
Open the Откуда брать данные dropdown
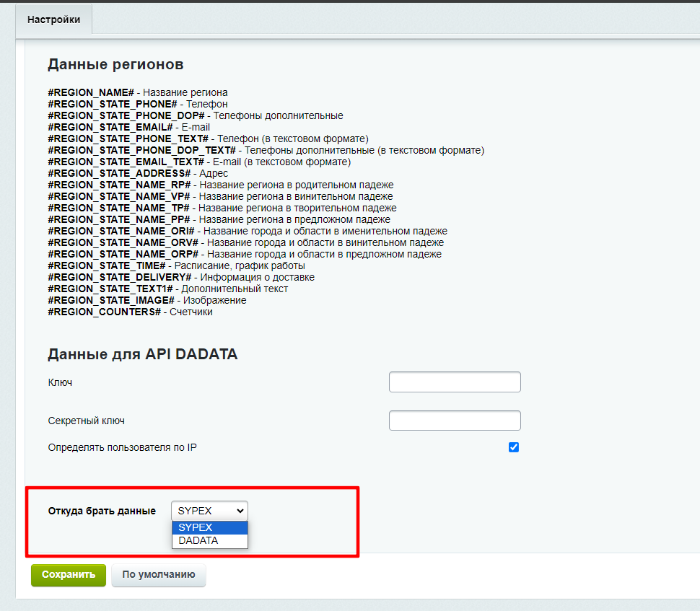(209, 511)
